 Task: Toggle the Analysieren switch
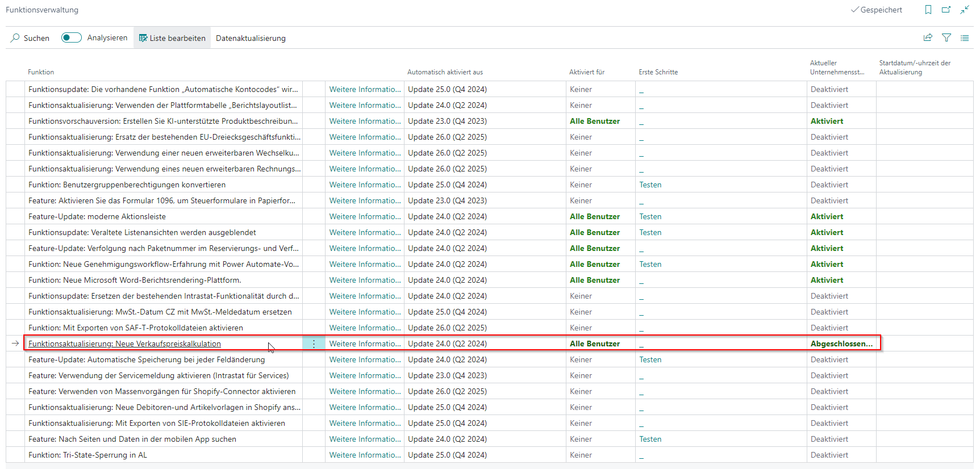pos(72,37)
